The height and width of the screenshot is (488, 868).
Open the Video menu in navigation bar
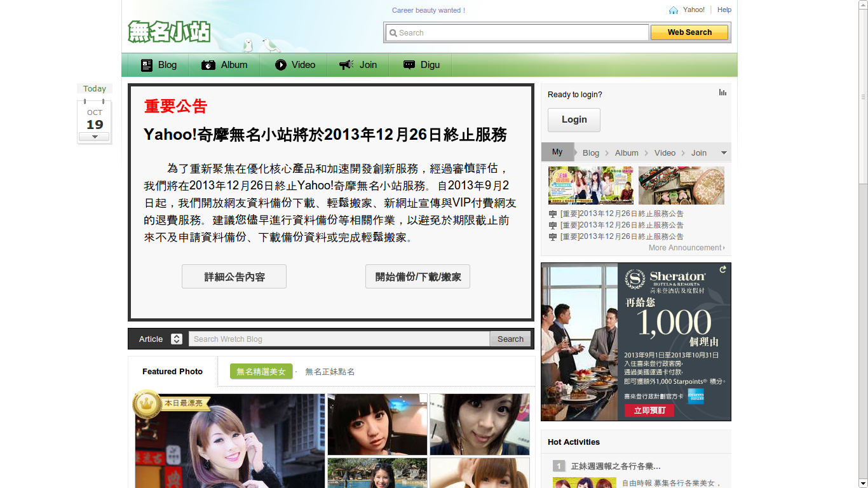(294, 65)
